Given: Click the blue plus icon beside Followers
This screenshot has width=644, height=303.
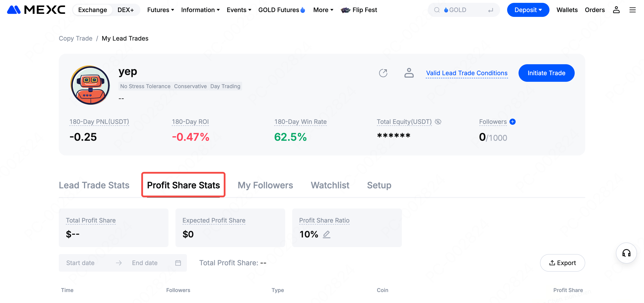Looking at the screenshot, I should 512,122.
